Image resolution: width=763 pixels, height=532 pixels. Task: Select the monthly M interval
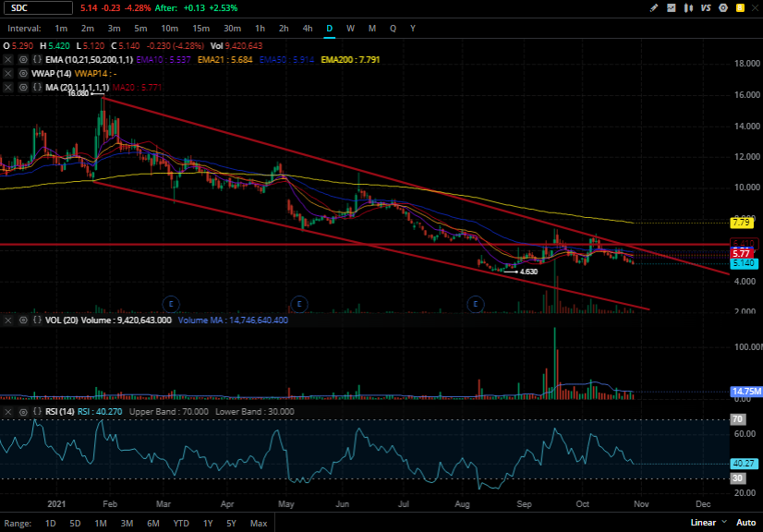pyautogui.click(x=371, y=29)
